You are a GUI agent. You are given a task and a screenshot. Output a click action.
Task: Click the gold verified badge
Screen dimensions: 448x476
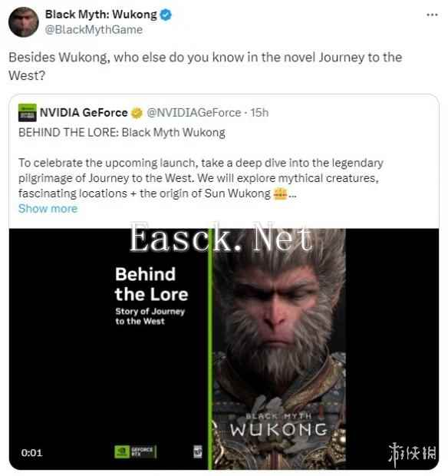[x=137, y=113]
